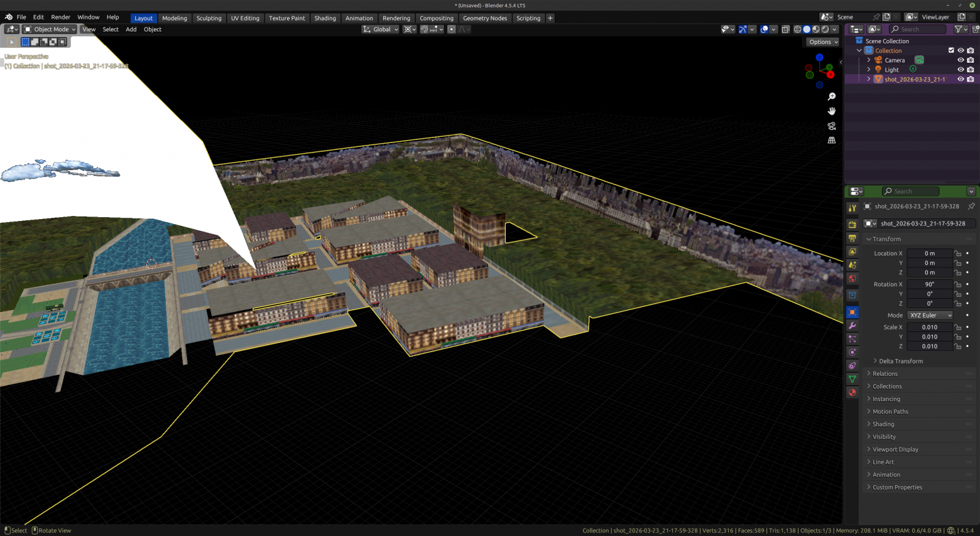980x536 pixels.
Task: Toggle X-Ray display mode
Action: click(x=785, y=29)
